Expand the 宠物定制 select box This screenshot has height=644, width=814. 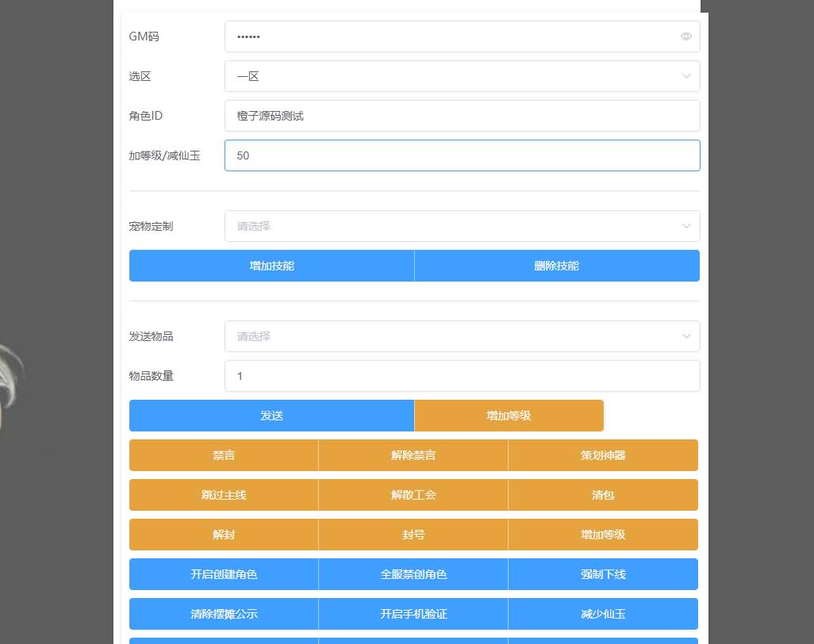pos(462,226)
